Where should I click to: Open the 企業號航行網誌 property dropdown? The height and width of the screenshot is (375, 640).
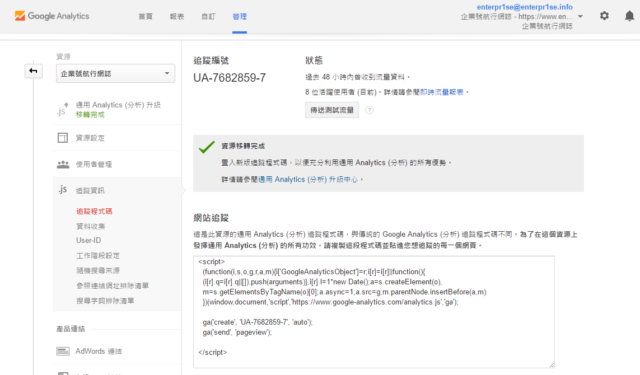116,73
